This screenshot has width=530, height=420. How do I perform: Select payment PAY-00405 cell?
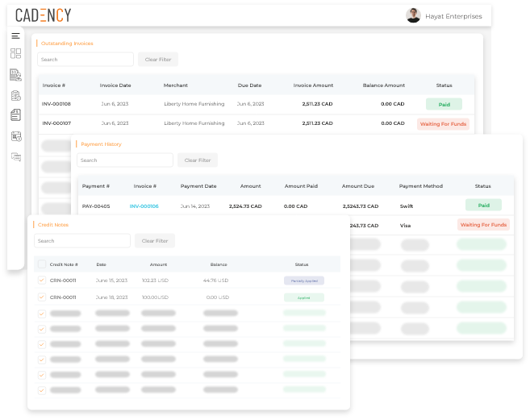pos(96,206)
